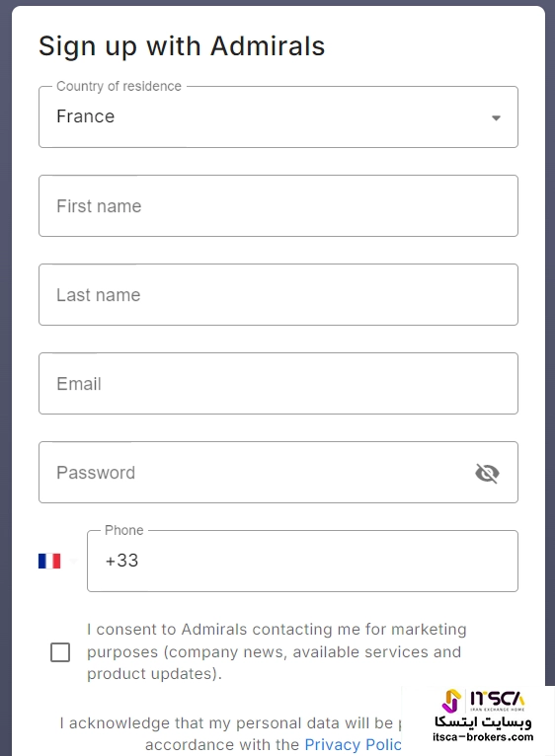Expand the small arrow beside the flag
This screenshot has width=555, height=756.
click(x=73, y=561)
